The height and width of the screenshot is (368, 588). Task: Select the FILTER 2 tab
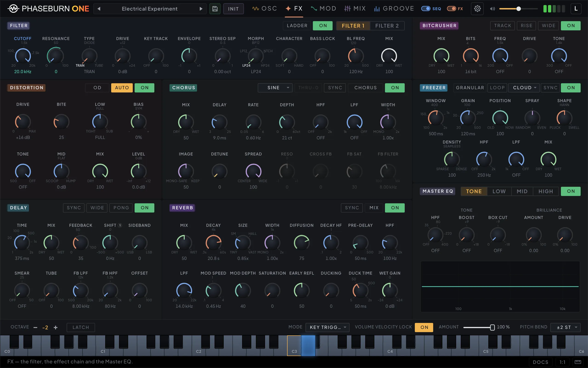coord(387,26)
